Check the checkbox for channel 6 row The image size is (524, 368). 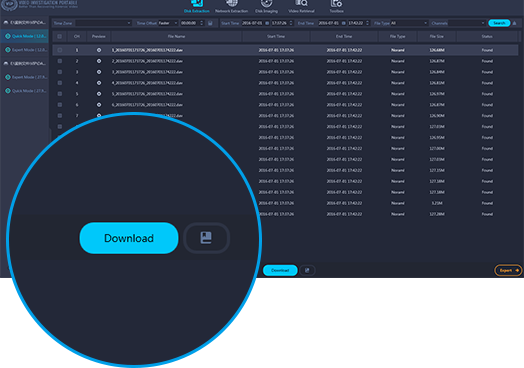59,105
